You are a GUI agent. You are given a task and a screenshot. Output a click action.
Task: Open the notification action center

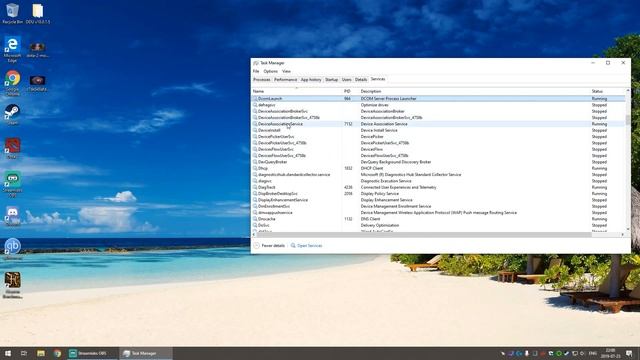pyautogui.click(x=629, y=353)
